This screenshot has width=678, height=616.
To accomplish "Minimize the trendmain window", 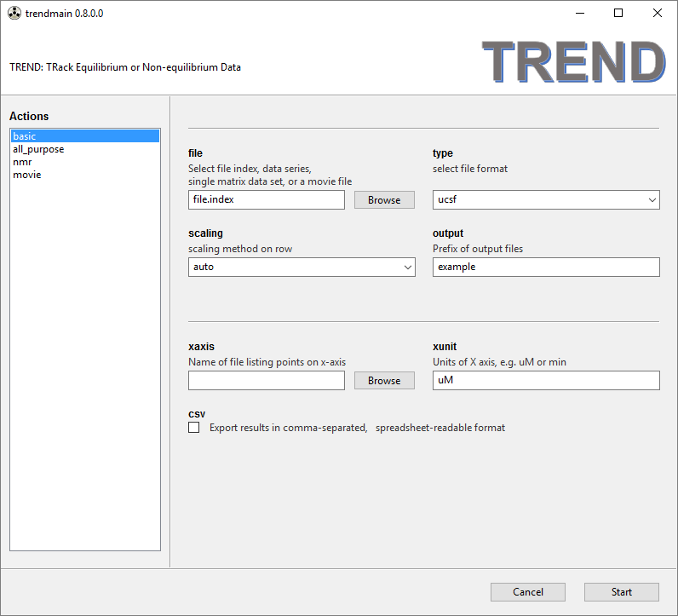I will click(579, 14).
